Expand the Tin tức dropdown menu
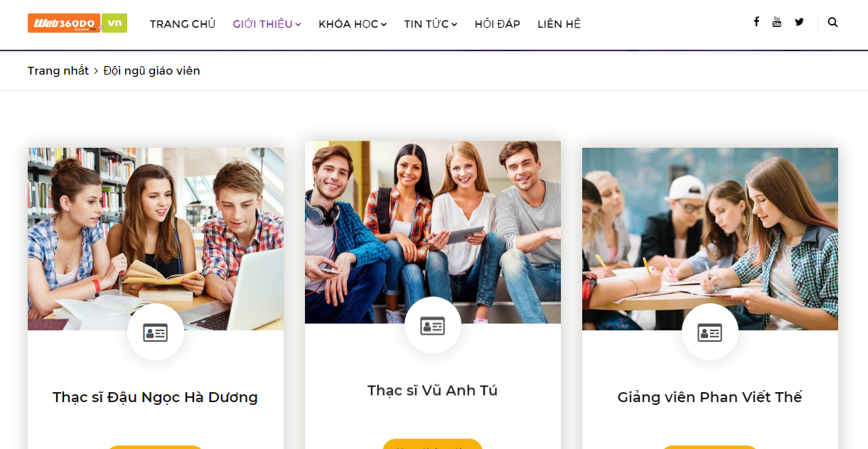 pos(431,24)
